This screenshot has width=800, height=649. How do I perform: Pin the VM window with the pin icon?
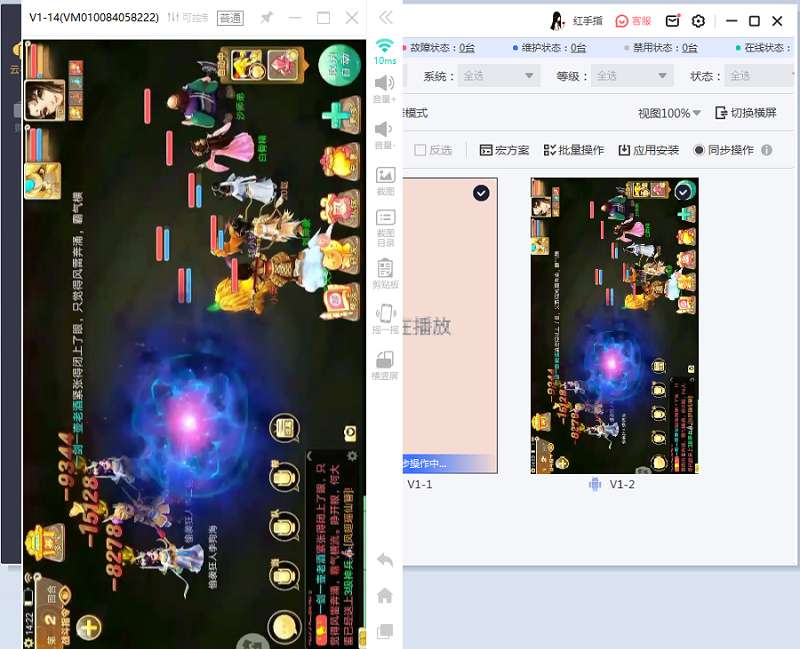(268, 18)
